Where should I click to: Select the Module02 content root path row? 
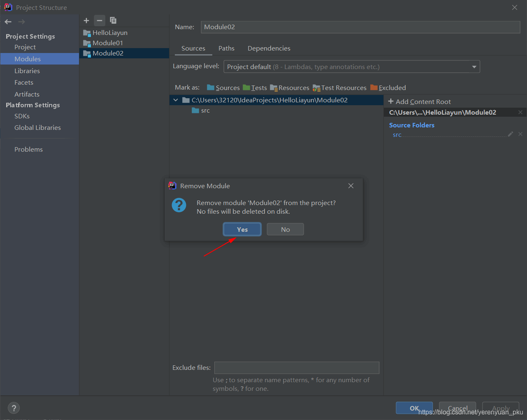(x=276, y=100)
